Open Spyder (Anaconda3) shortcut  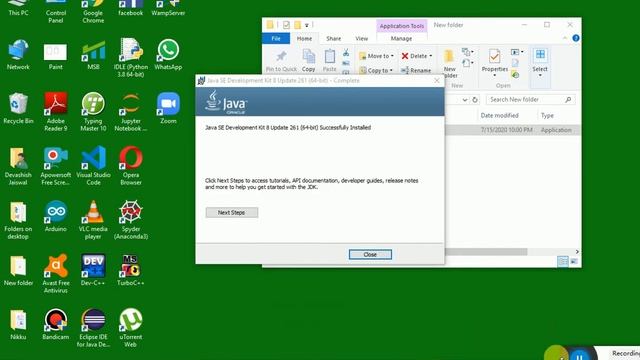pyautogui.click(x=131, y=220)
